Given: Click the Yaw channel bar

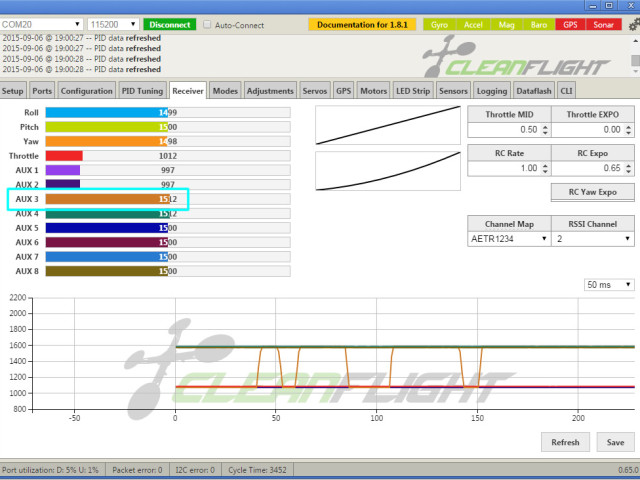Looking at the screenshot, I should [x=168, y=141].
